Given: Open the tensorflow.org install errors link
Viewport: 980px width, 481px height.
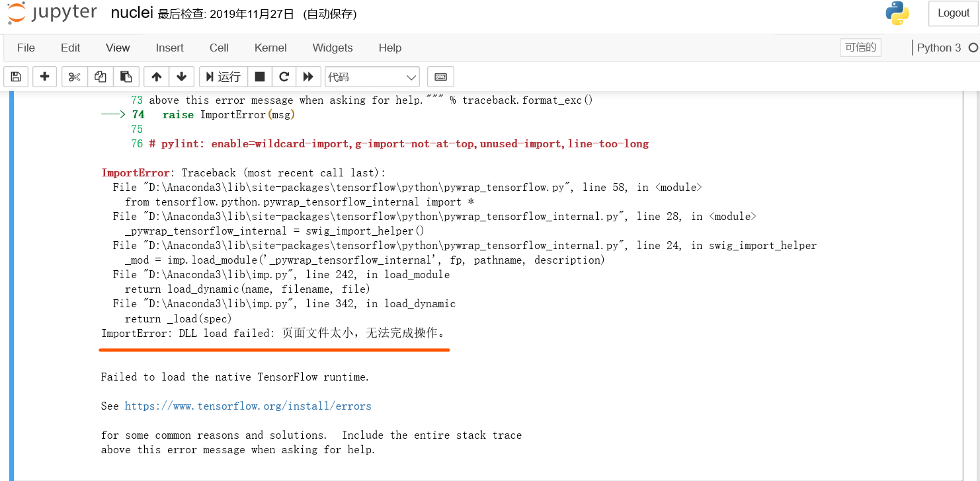Looking at the screenshot, I should 248,406.
